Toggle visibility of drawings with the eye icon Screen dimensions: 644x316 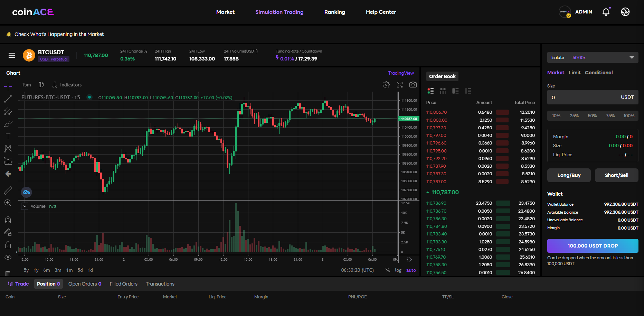pos(8,257)
